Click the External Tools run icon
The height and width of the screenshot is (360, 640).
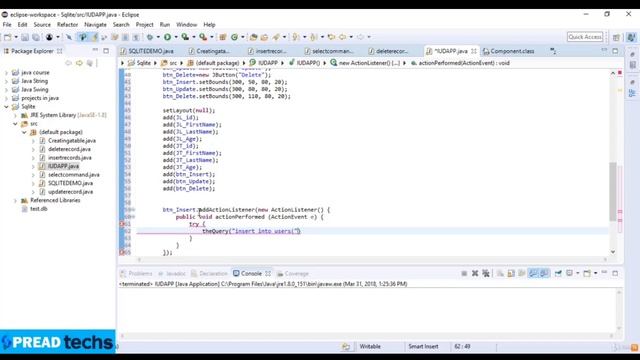coord(203,37)
